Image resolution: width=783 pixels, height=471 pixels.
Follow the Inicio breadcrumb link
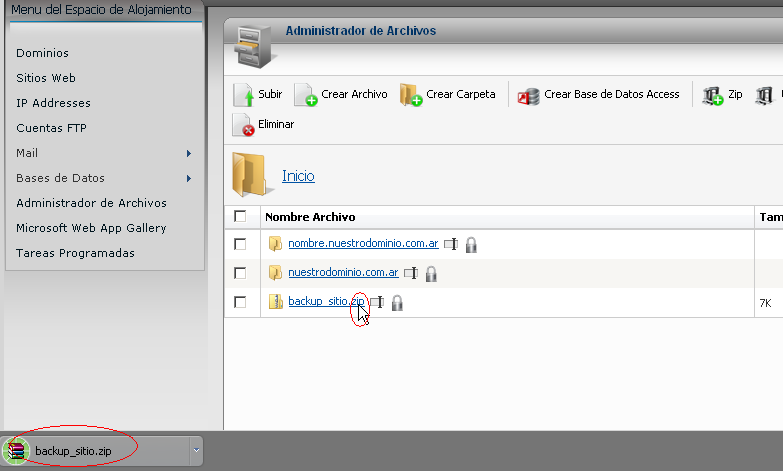298,176
